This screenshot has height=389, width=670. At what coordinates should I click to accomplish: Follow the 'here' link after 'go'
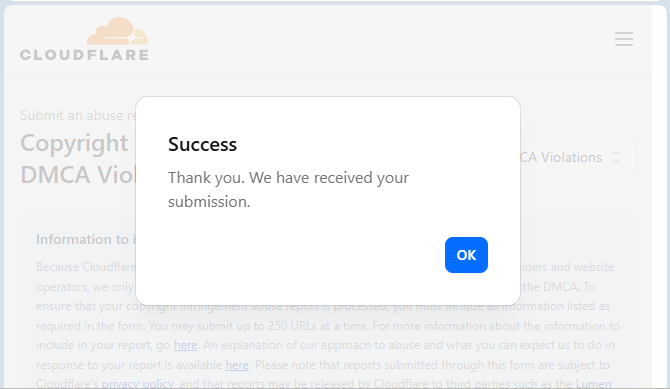185,345
